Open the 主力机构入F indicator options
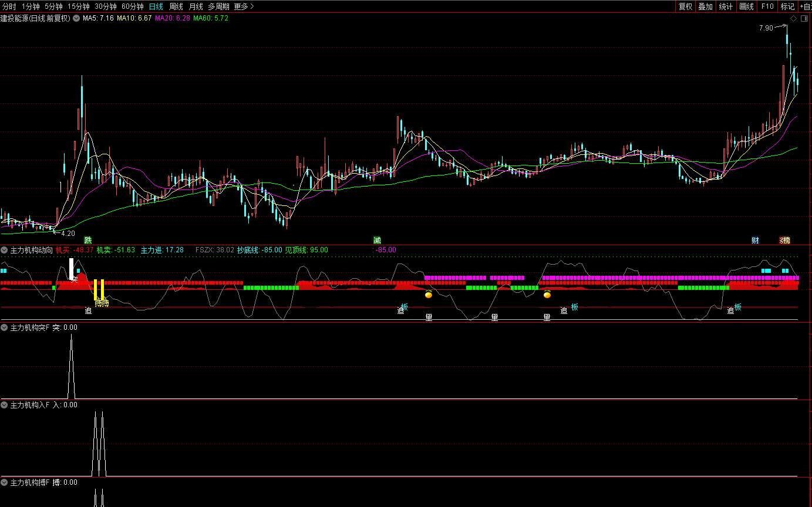The height and width of the screenshot is (507, 812). (x=5, y=405)
